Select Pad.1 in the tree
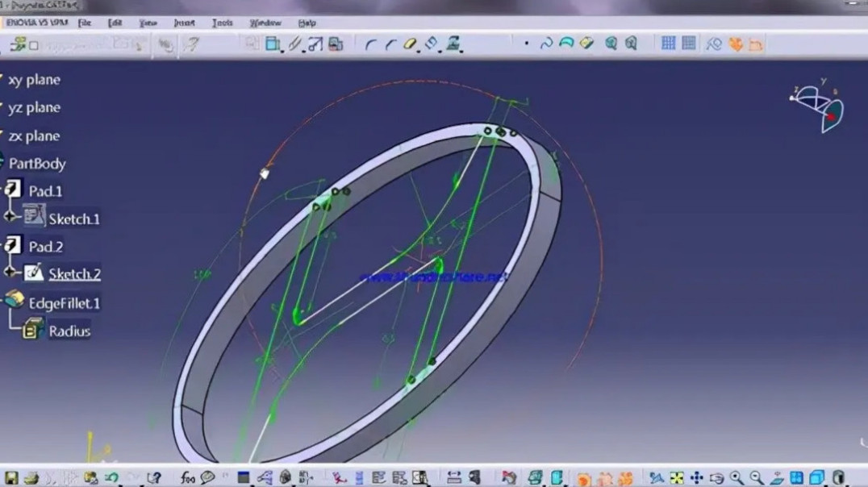868x487 pixels. point(45,191)
